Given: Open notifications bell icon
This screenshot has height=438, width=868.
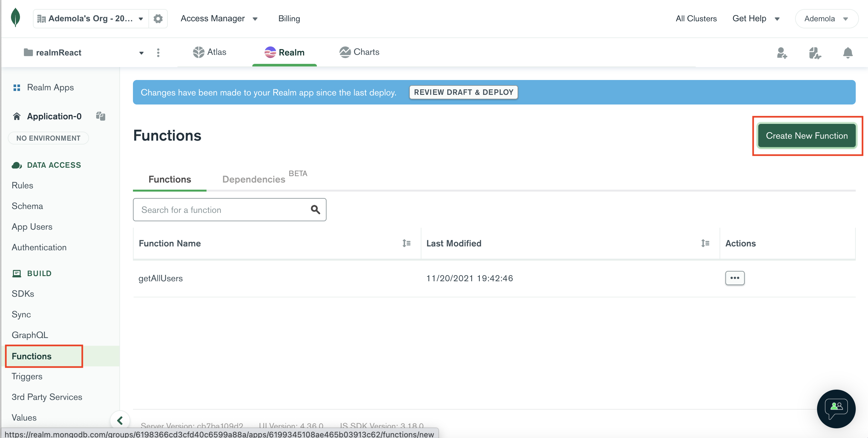Looking at the screenshot, I should tap(847, 53).
